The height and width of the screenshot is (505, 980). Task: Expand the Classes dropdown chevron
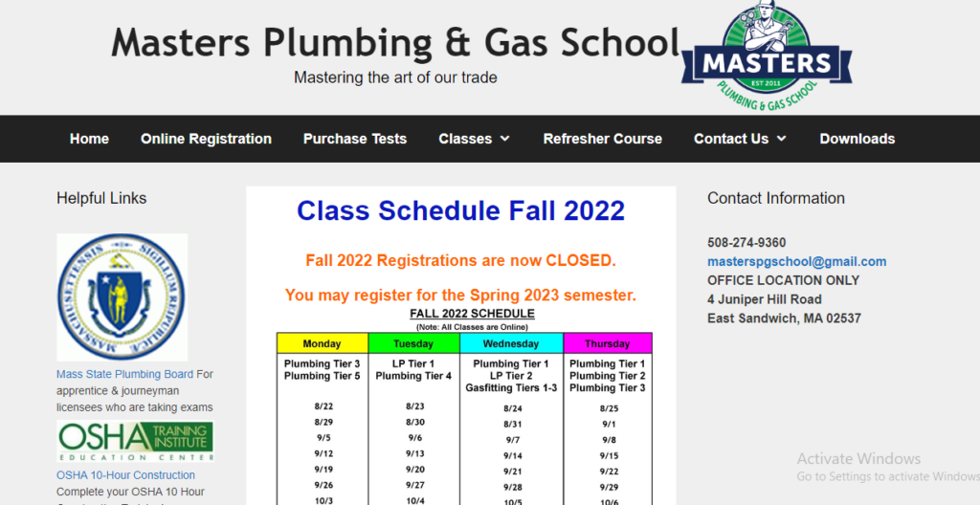coord(505,139)
